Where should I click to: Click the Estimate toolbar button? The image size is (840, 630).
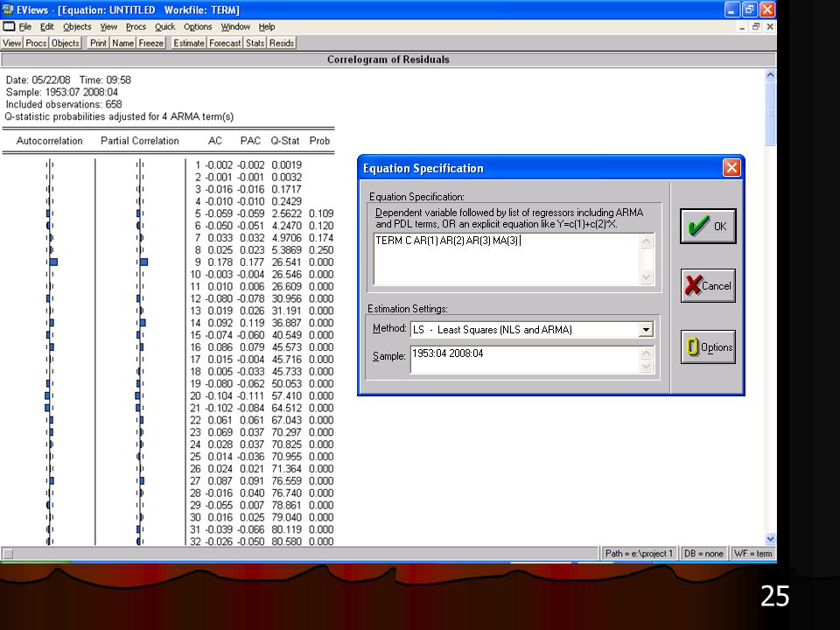[189, 43]
